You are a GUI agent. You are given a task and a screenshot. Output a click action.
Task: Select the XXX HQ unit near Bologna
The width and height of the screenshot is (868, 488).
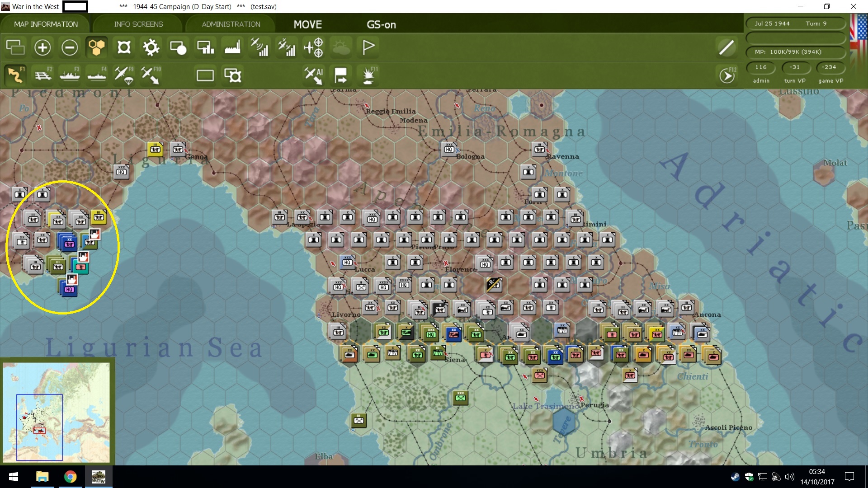tap(449, 148)
